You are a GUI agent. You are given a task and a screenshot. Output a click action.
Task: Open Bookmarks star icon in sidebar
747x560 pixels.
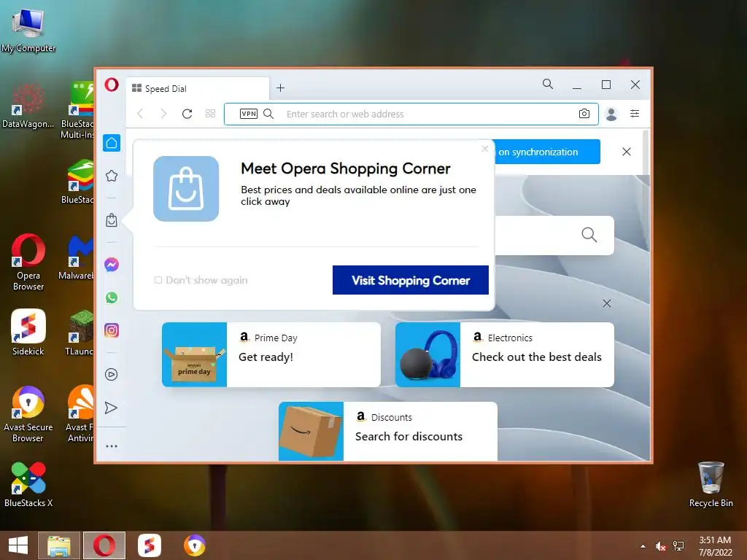tap(112, 176)
